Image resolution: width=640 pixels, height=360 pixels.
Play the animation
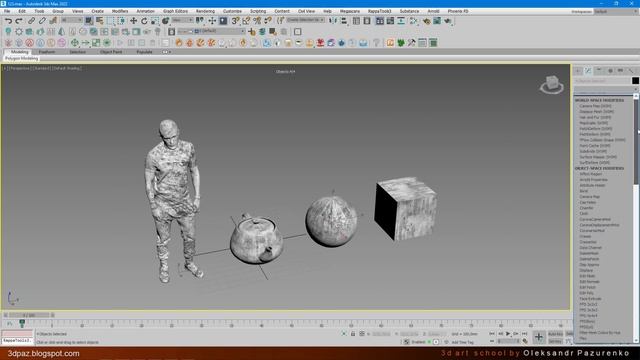pos(508,334)
